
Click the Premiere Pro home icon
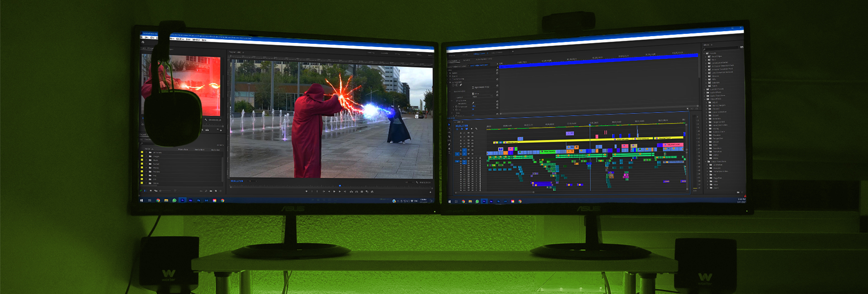click(x=143, y=42)
